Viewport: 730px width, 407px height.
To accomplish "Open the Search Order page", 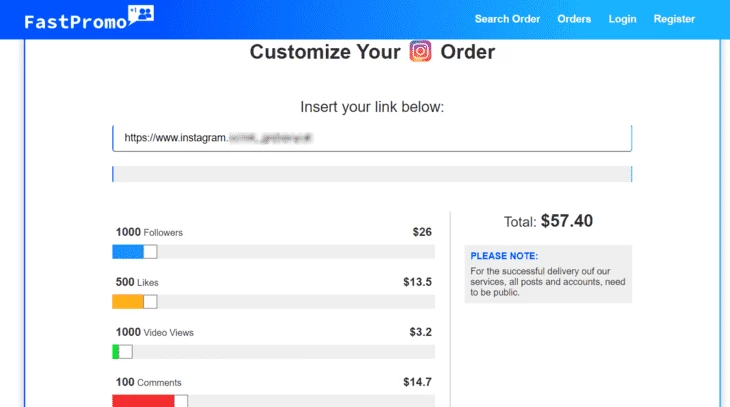I will point(507,19).
